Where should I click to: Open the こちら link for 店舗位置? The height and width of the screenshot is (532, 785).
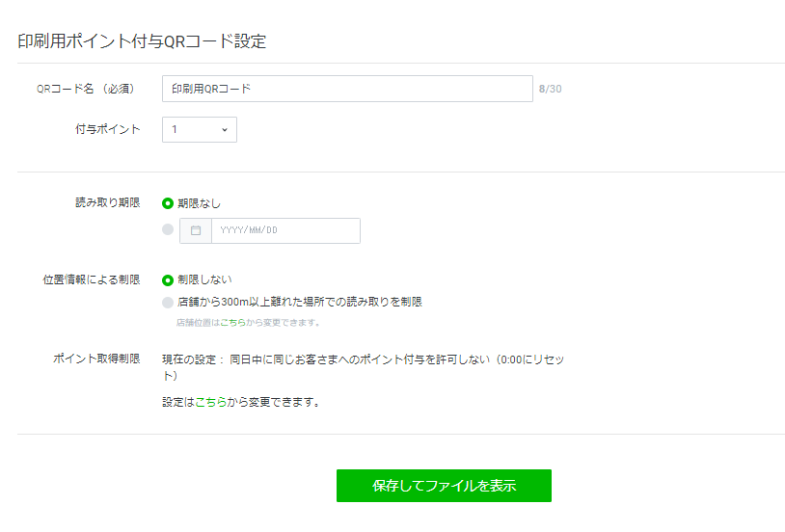point(231,323)
